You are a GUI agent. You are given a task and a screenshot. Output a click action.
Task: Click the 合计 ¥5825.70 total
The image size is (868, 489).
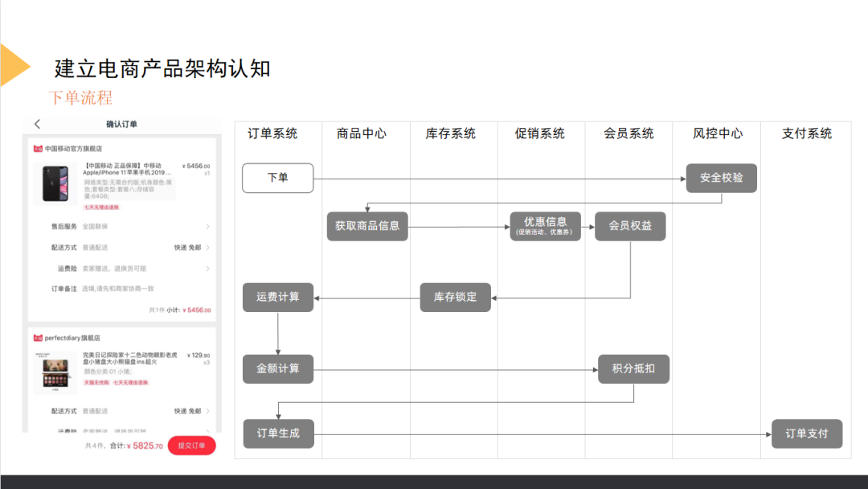point(137,446)
